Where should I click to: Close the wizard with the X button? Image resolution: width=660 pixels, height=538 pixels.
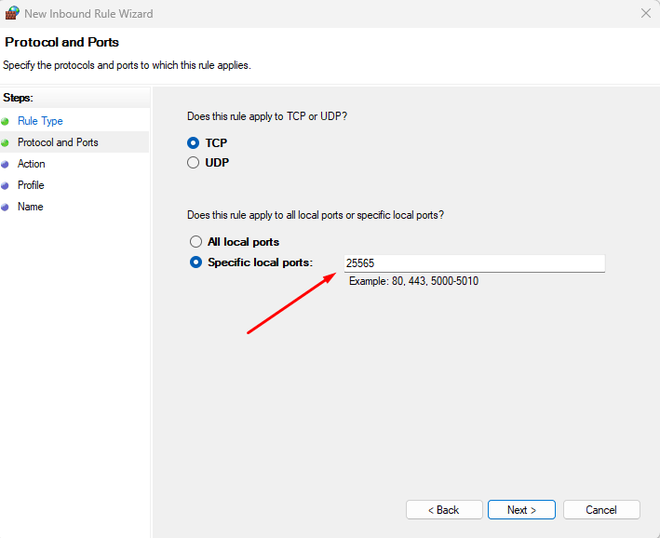tap(646, 13)
